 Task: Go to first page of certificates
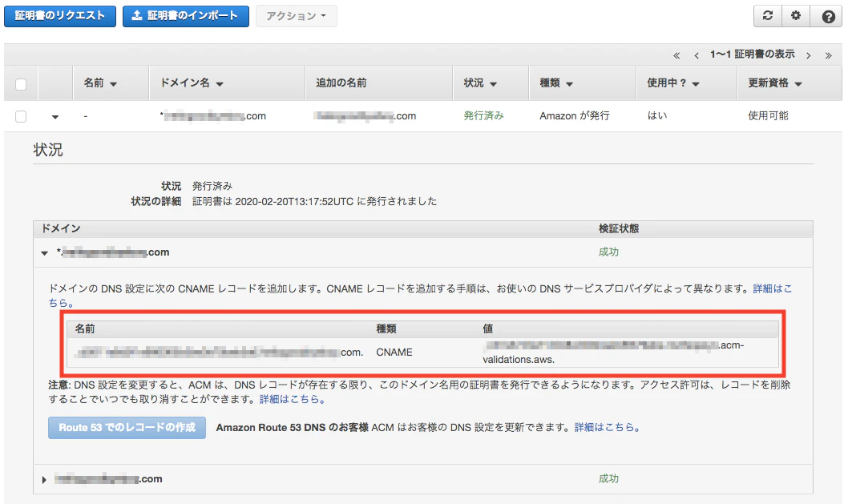coord(676,55)
